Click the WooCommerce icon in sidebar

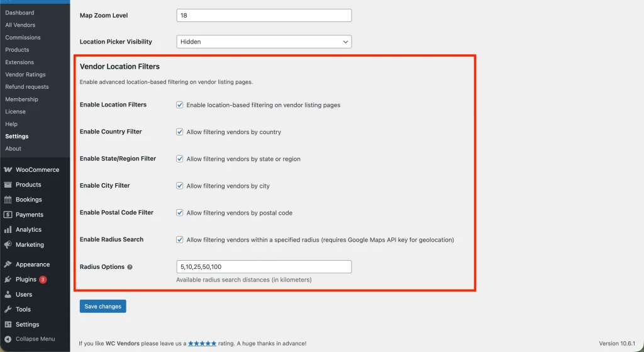click(x=8, y=170)
